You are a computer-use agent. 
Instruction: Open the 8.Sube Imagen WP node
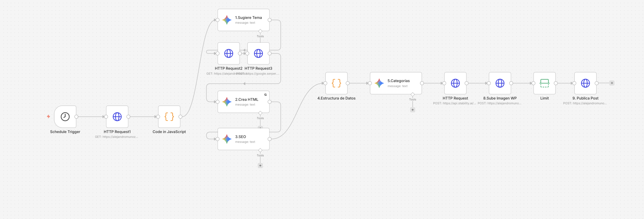500,83
